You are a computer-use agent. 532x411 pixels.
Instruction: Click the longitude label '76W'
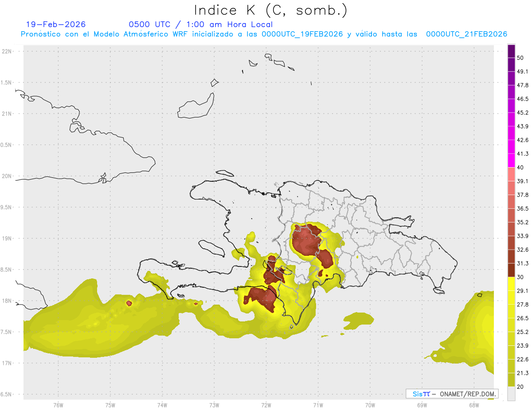58,405
